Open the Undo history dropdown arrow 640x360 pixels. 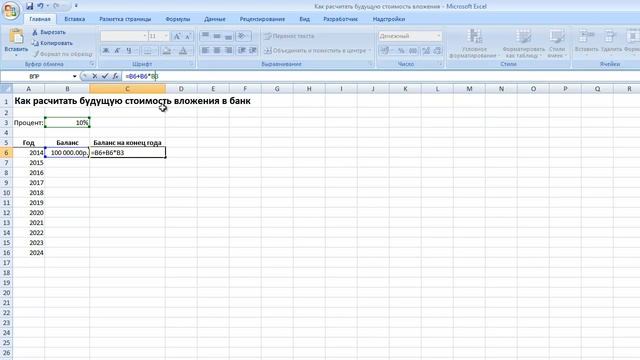click(x=47, y=6)
